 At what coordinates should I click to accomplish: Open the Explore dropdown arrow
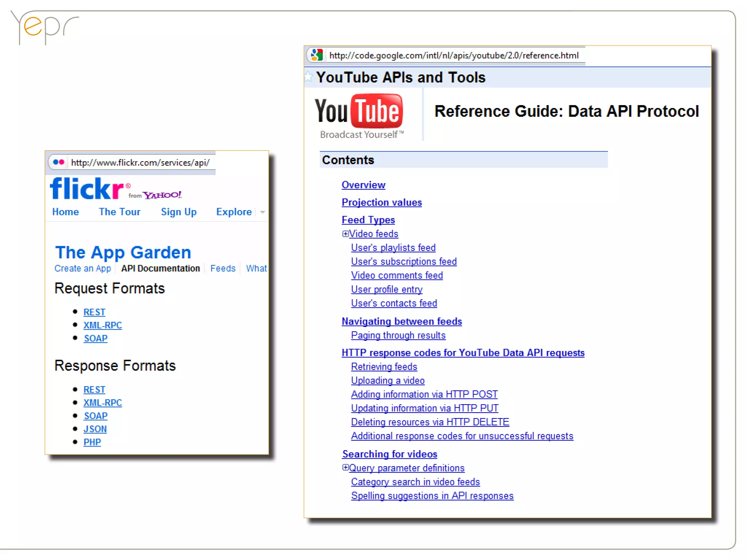[x=262, y=212]
